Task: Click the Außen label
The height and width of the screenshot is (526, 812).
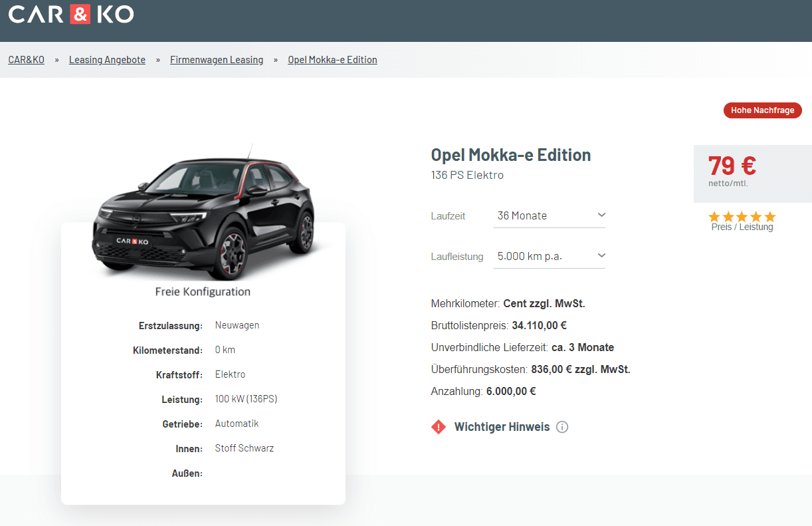Action: click(x=187, y=473)
